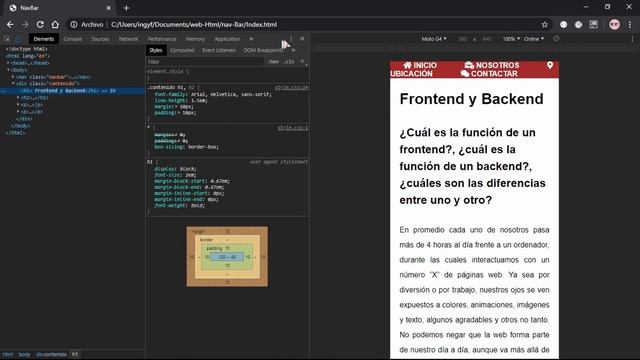Click the viewport height input
This screenshot has width=640, height=360.
(x=487, y=39)
